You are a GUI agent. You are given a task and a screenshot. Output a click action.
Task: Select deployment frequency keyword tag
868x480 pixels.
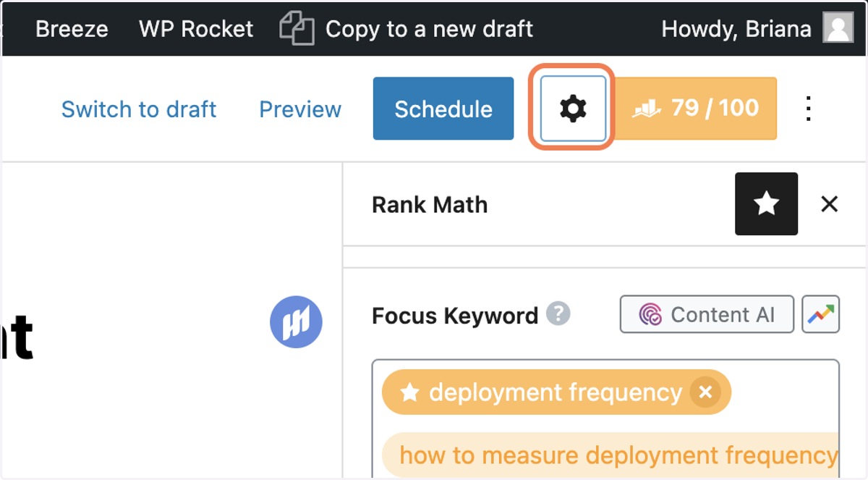click(x=556, y=392)
